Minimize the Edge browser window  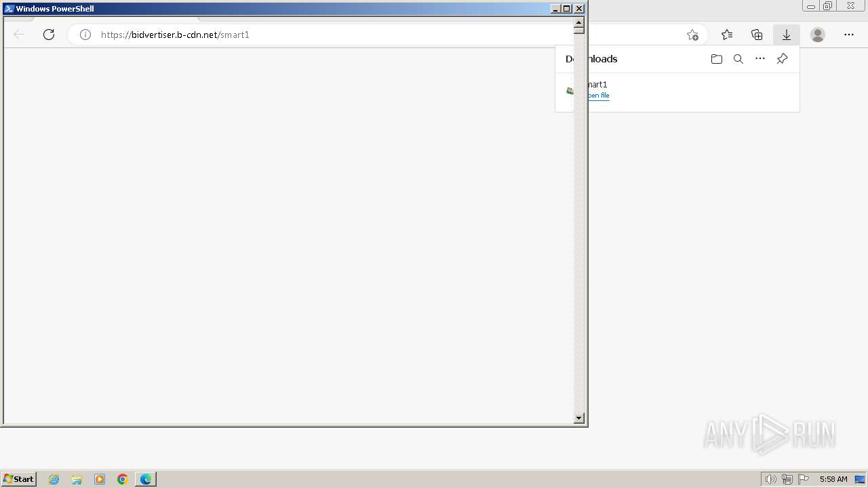(810, 6)
